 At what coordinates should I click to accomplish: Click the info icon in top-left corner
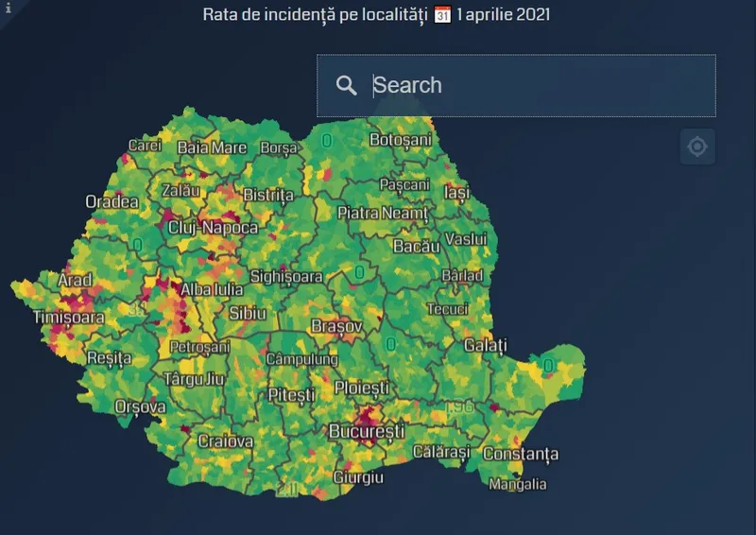[9, 8]
